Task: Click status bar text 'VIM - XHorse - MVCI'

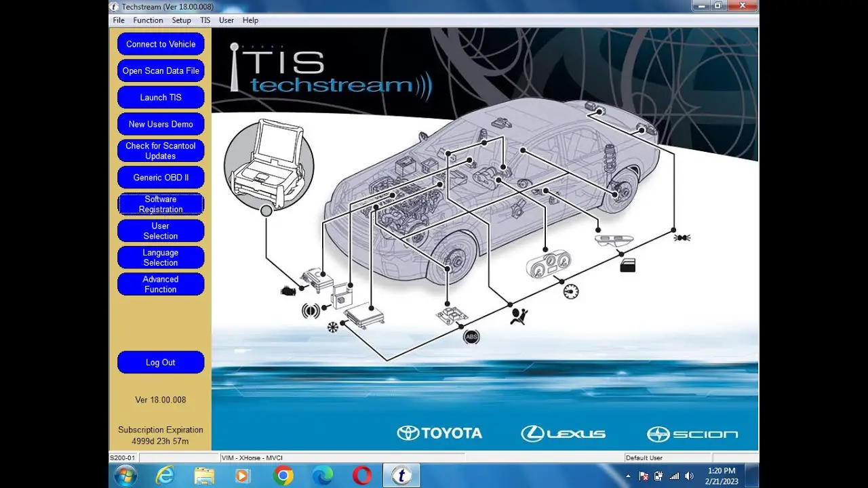Action: (251, 458)
